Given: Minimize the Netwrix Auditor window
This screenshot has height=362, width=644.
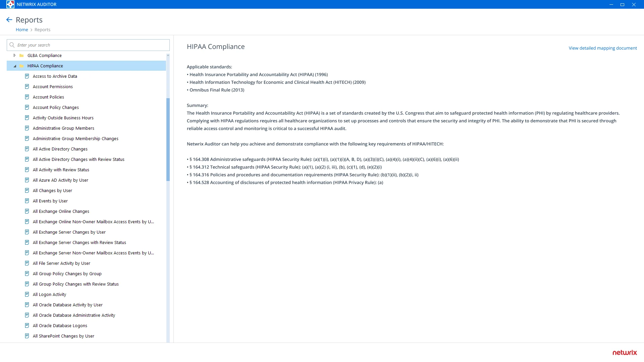Looking at the screenshot, I should coord(611,4).
